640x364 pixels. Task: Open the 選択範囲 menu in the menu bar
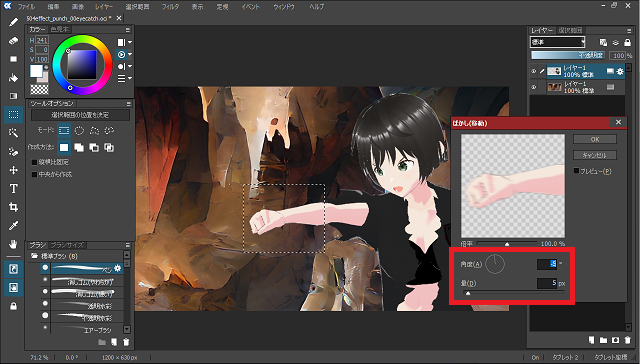[137, 7]
